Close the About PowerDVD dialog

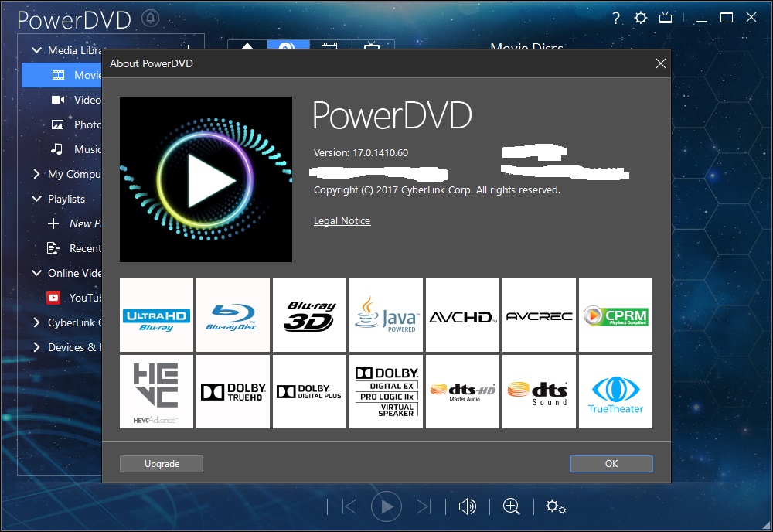[x=661, y=63]
